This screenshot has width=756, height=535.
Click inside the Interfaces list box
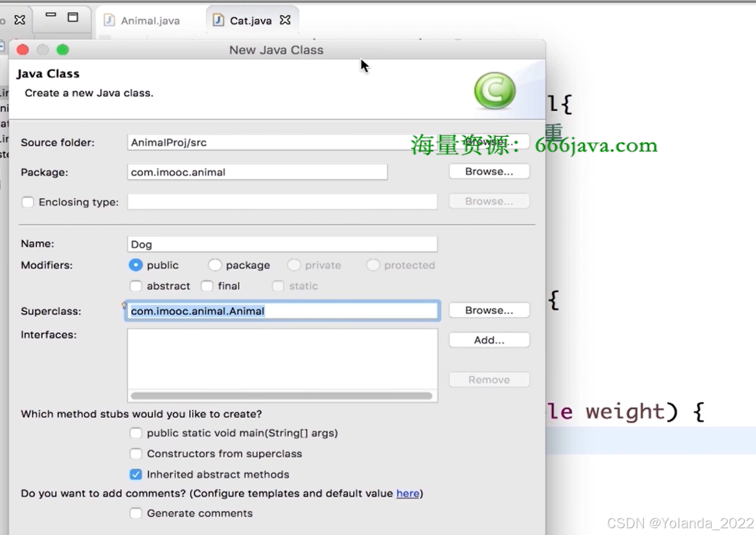pos(282,360)
